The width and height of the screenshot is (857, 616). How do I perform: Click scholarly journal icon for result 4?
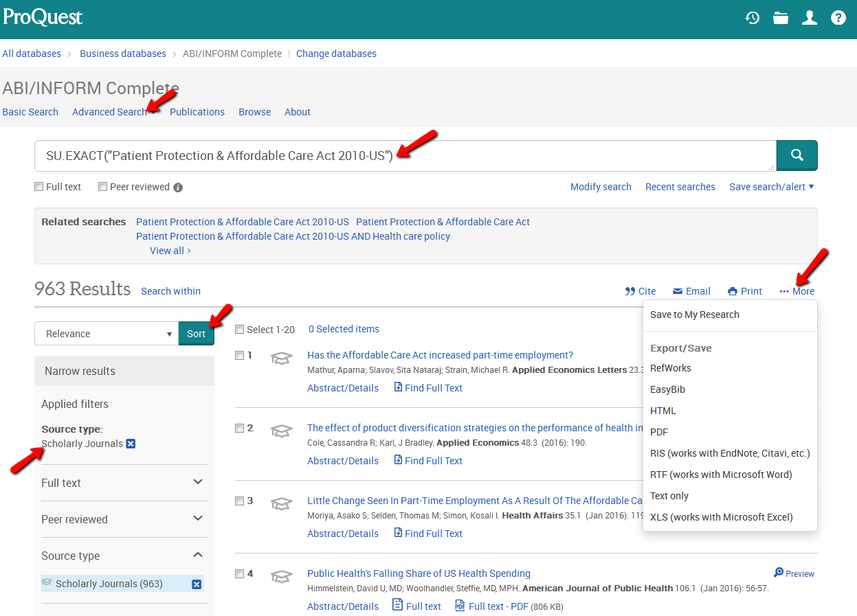point(281,577)
